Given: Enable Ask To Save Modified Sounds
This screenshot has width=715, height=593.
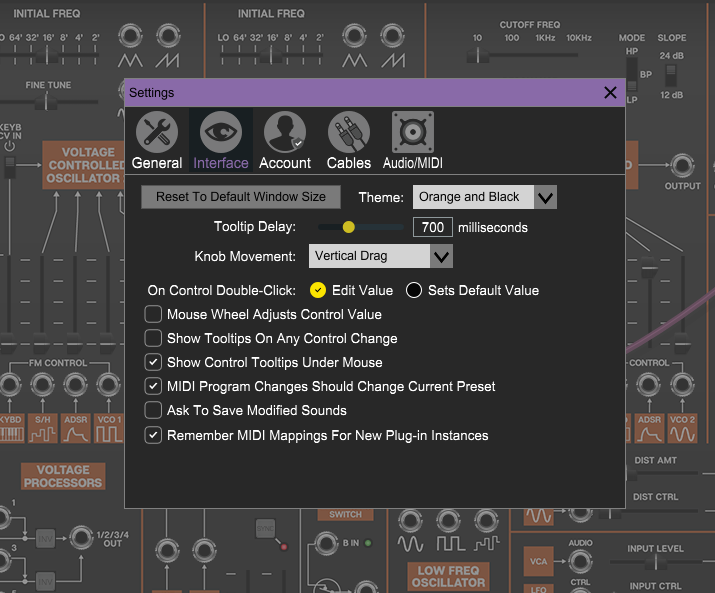Looking at the screenshot, I should pyautogui.click(x=153, y=410).
